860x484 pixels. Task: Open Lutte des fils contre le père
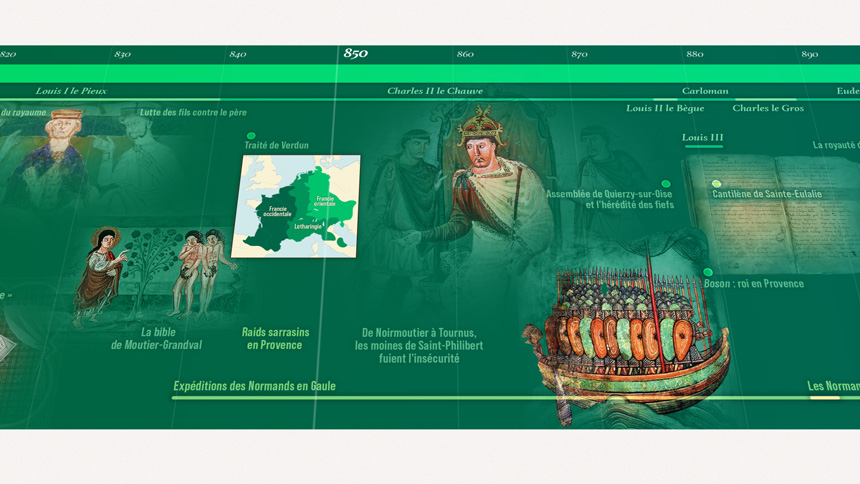[x=193, y=112]
